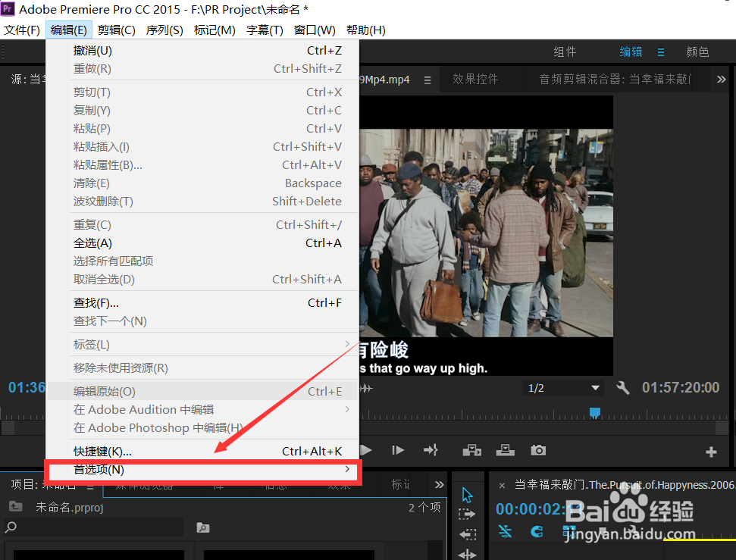The image size is (736, 560).
Task: Show hidden source panel tabs overflow
Action: coord(722,80)
